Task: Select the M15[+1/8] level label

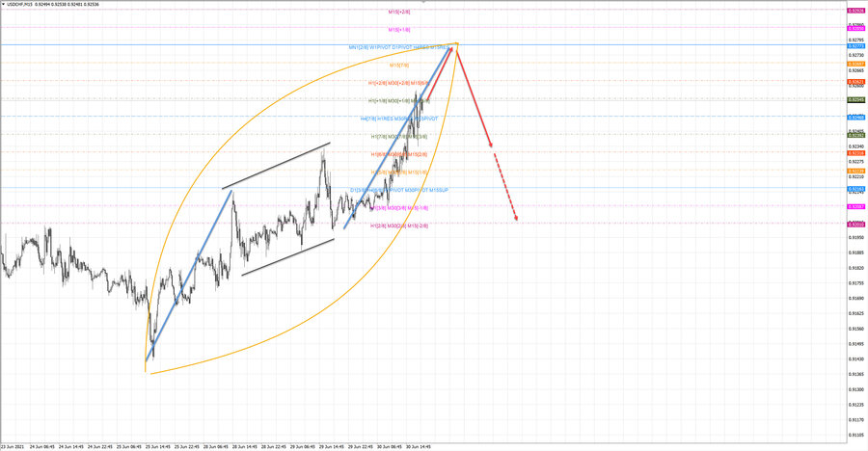Action: [x=399, y=29]
